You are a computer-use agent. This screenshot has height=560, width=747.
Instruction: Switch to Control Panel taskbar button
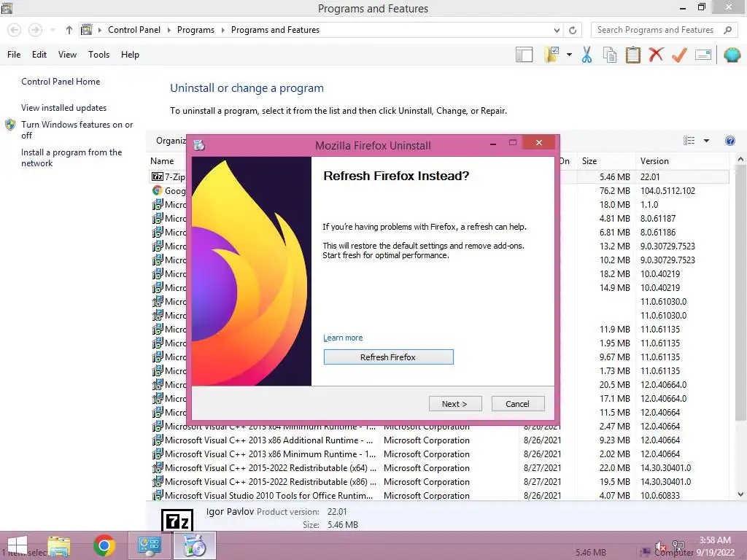tap(149, 545)
